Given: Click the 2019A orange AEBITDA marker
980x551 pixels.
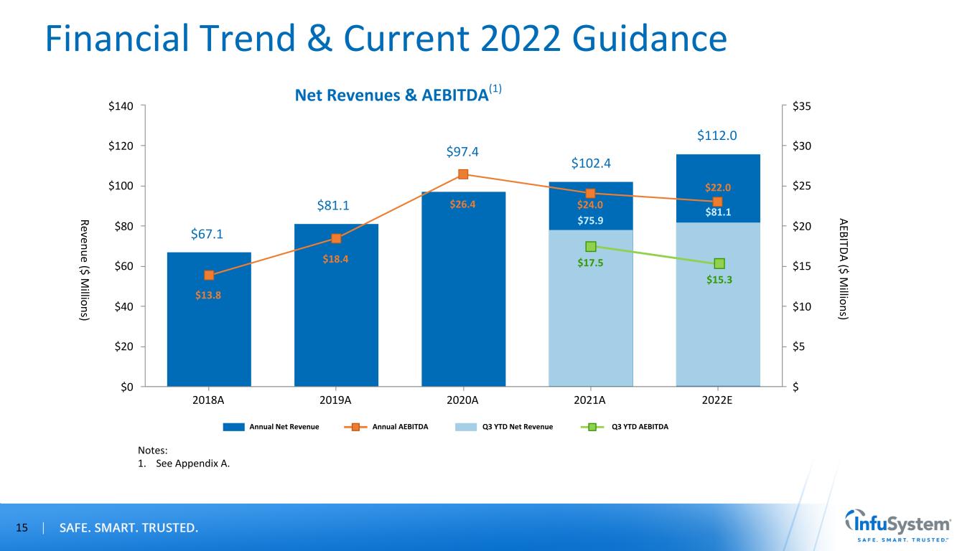Looking at the screenshot, I should coord(336,238).
